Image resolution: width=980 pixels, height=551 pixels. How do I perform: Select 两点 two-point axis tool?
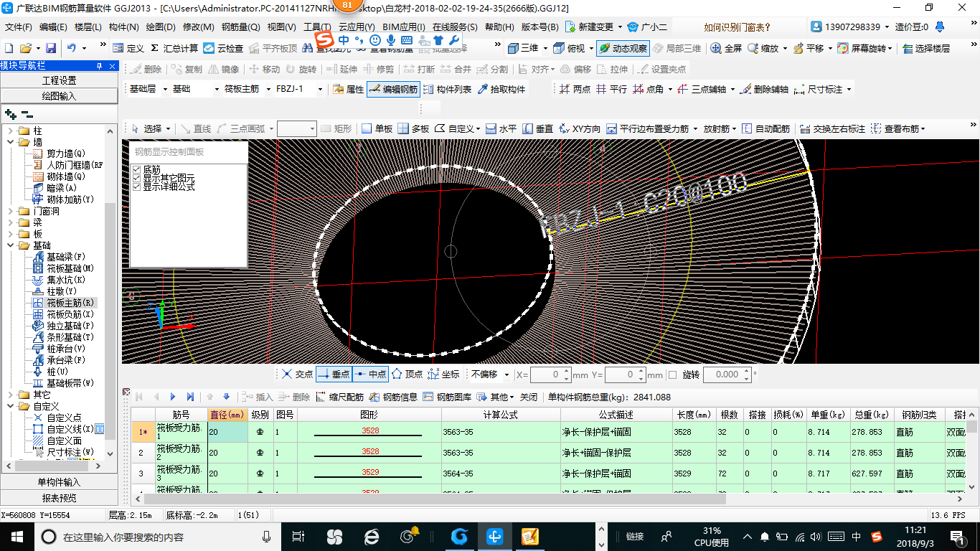tap(575, 89)
